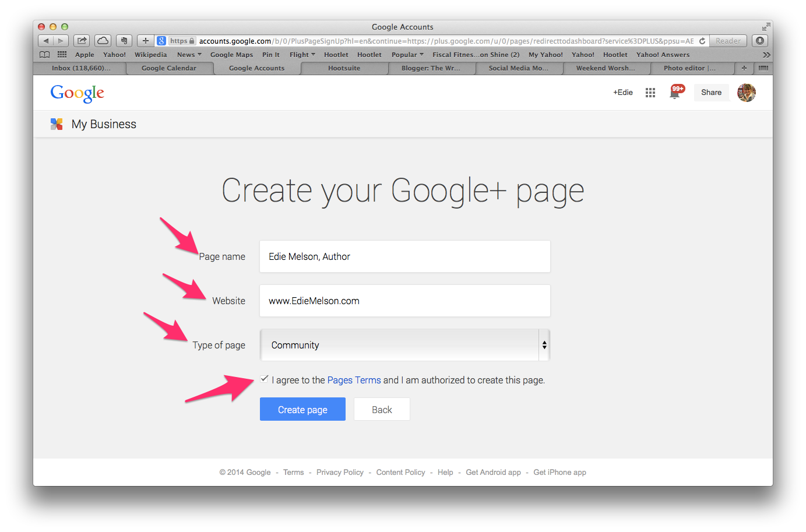Open the Content Policy footer link
This screenshot has width=806, height=532.
pyautogui.click(x=400, y=472)
